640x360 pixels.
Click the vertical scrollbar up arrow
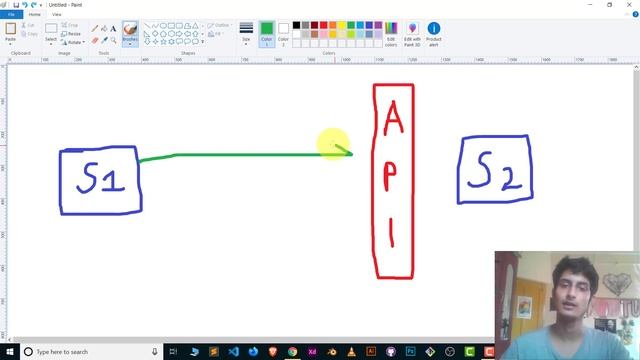click(636, 67)
